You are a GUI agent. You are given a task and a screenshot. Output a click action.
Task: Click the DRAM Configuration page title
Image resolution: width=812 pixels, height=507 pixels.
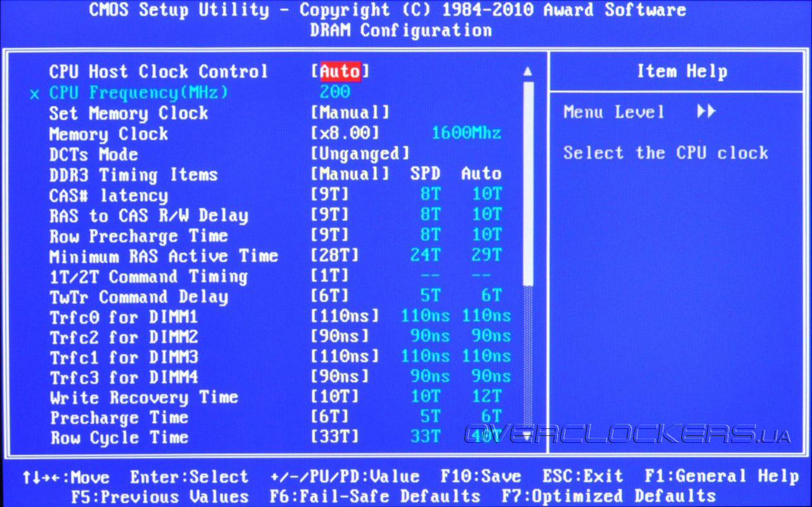click(401, 30)
